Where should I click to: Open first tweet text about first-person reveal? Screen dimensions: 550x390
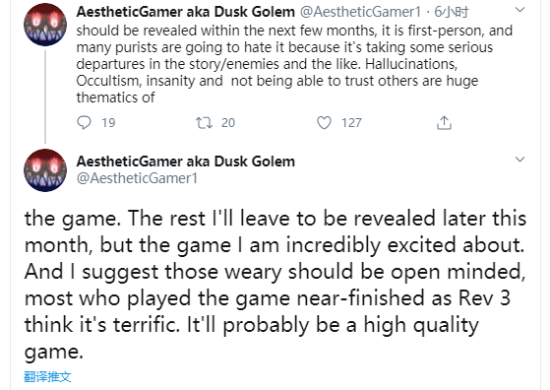point(295,64)
